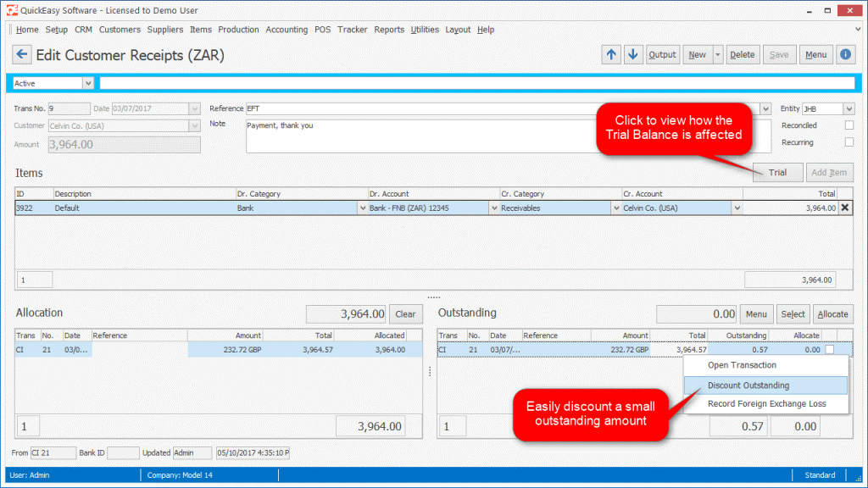Open the Suppliers menu
Viewport: 868px width, 488px height.
point(165,30)
